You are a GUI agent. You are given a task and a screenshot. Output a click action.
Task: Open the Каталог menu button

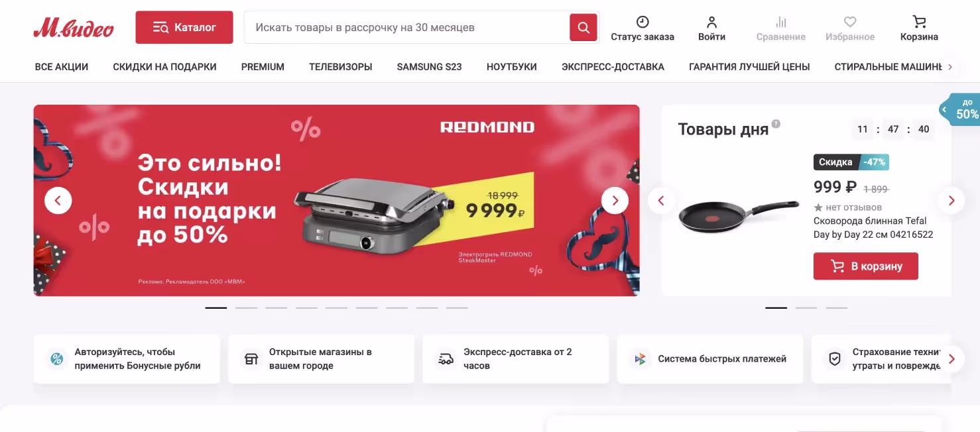[x=184, y=27]
